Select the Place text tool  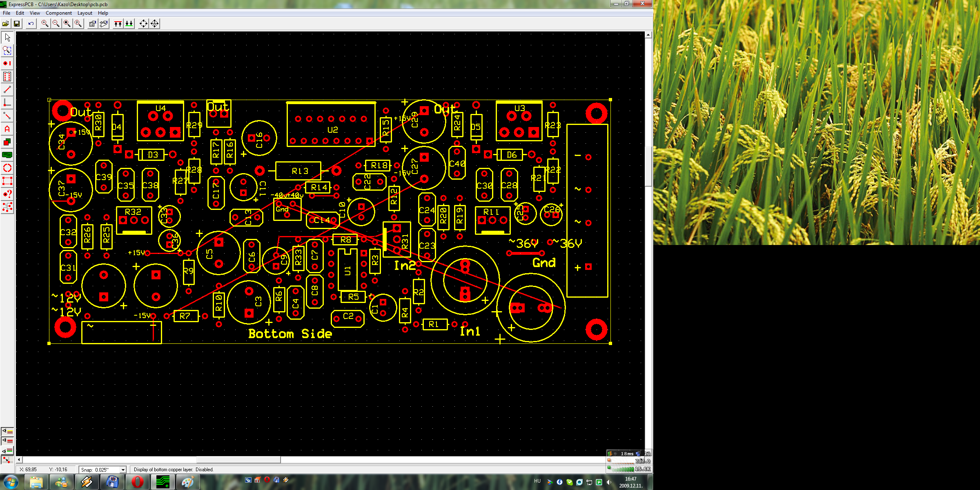pyautogui.click(x=7, y=129)
